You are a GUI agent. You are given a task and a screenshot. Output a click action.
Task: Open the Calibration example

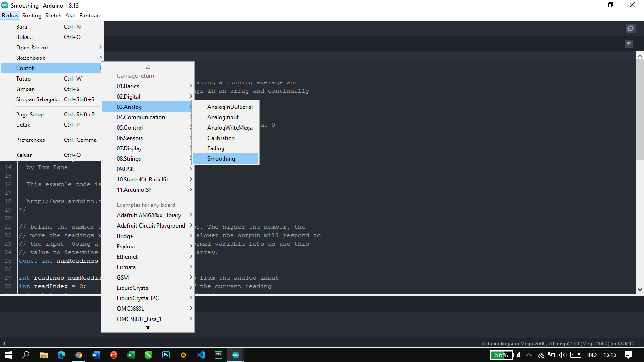pos(225,138)
